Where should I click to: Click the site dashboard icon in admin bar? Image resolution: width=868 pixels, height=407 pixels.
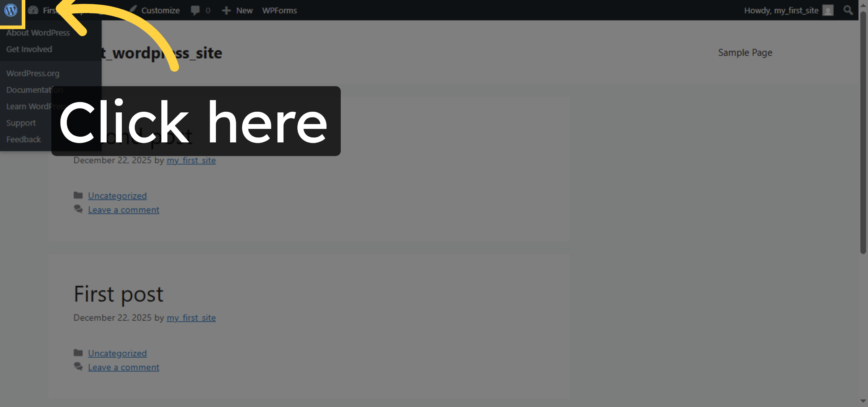tap(33, 10)
